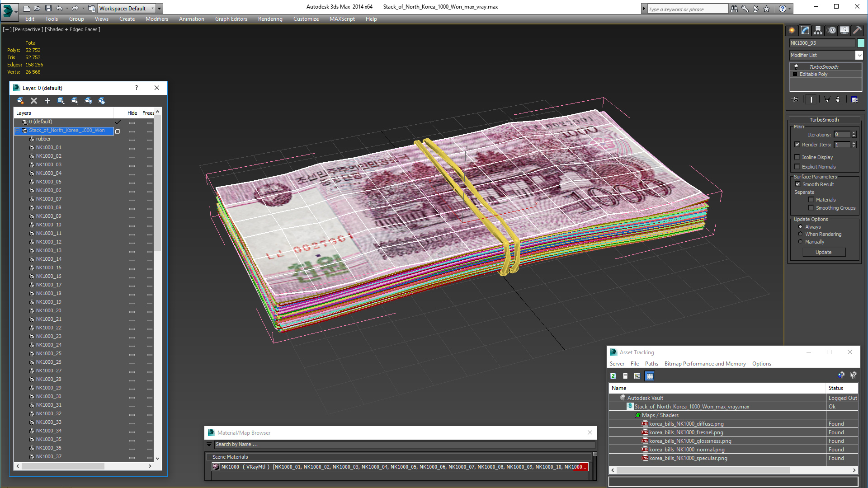868x488 pixels.
Task: Click the Highlight Selected Objects' Layers icon
Action: click(x=75, y=101)
